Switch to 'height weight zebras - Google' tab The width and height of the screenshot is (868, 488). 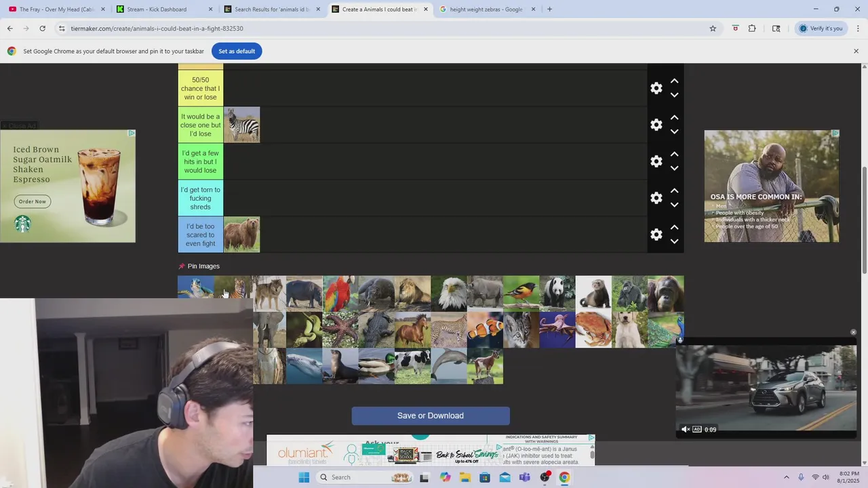pyautogui.click(x=488, y=9)
